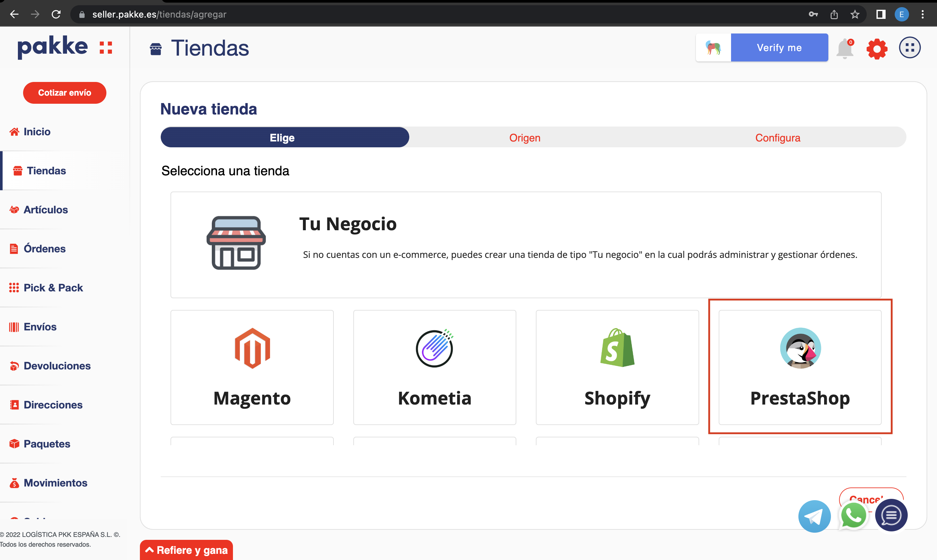Choose the Kometia store option
Image resolution: width=937 pixels, height=560 pixels.
(x=435, y=367)
